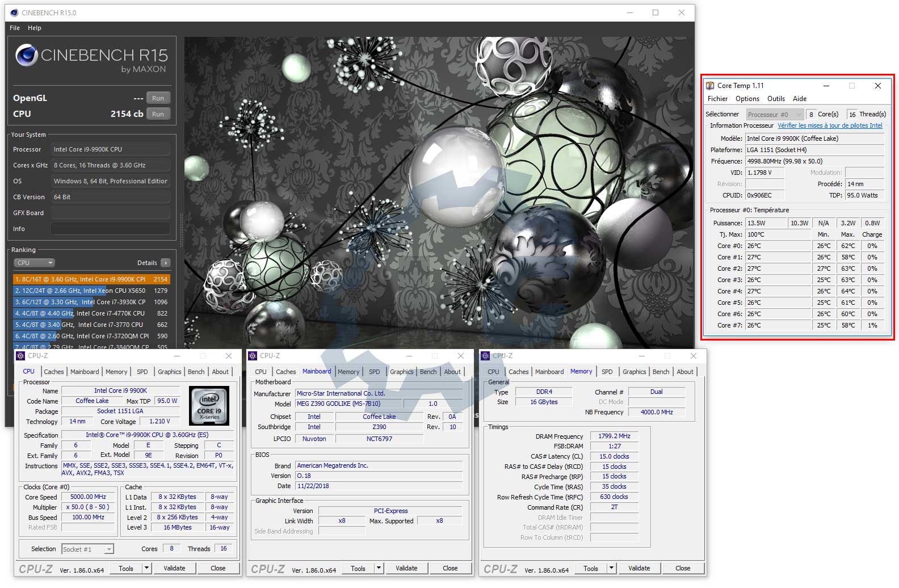899x588 pixels.
Task: Open the Outils menu in Core Temp
Action: pos(776,99)
